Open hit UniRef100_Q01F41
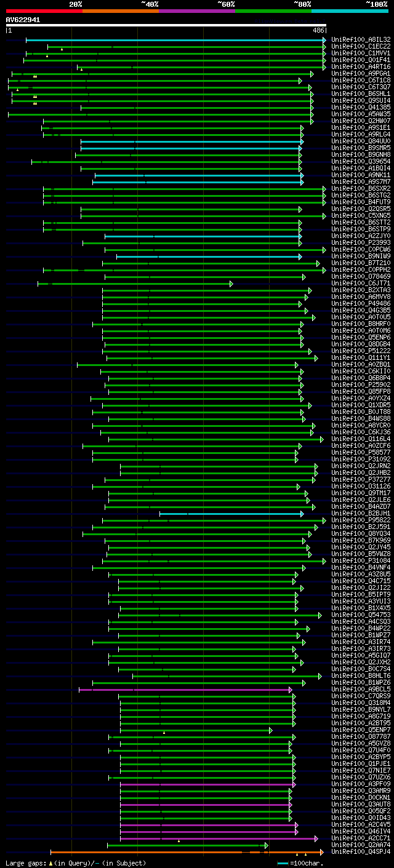 (x=361, y=60)
